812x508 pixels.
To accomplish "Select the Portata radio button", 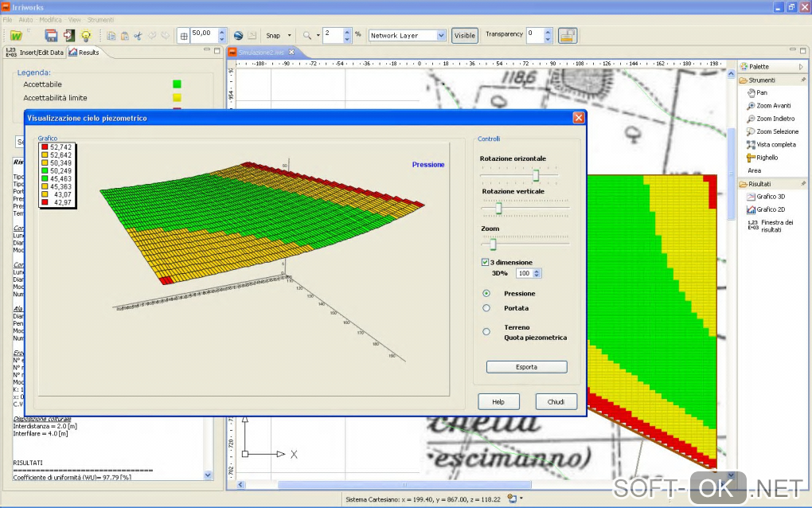I will pos(486,308).
